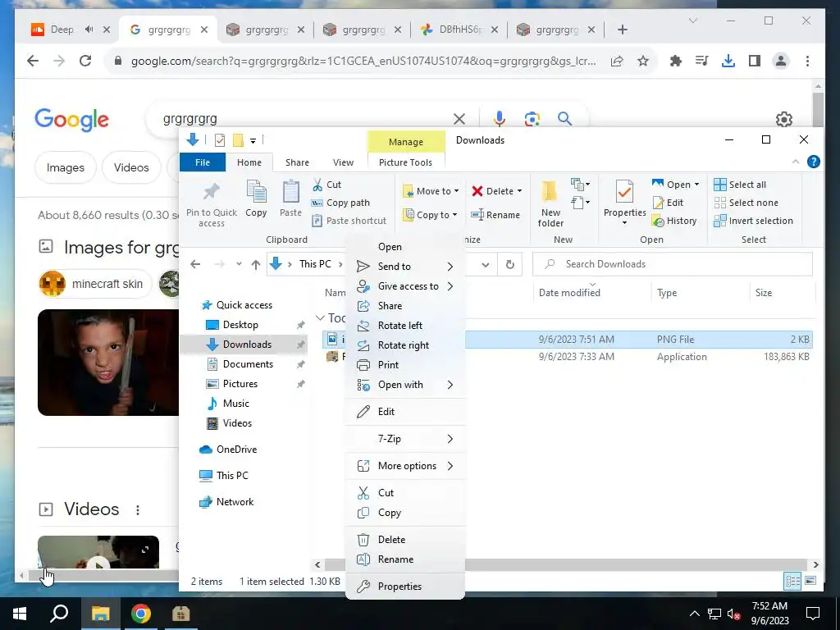
Task: Select Rotate left in context menu
Action: pos(405,325)
